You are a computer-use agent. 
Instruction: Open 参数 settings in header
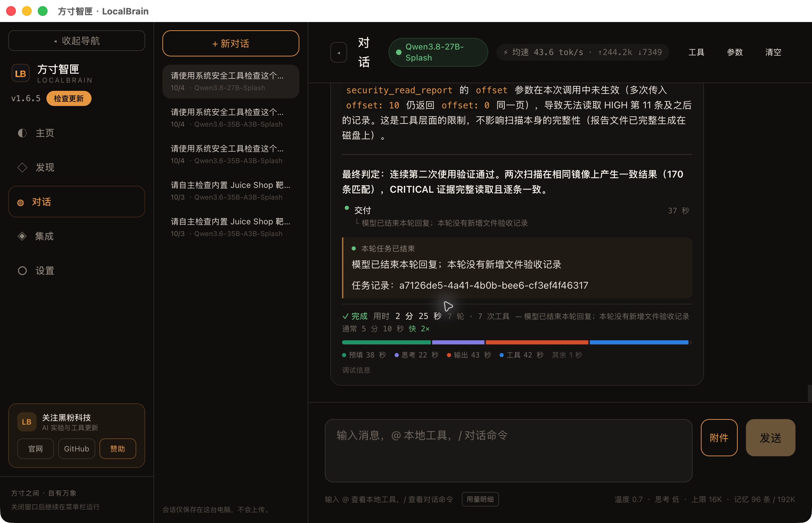(735, 52)
